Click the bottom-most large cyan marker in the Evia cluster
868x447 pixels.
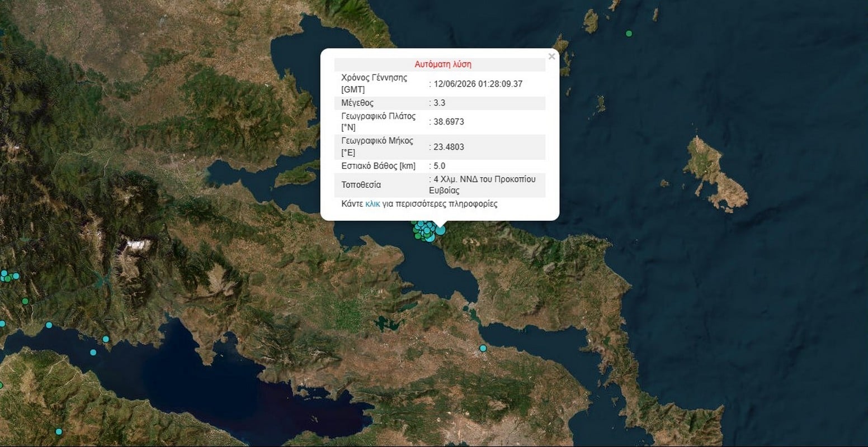(430, 239)
